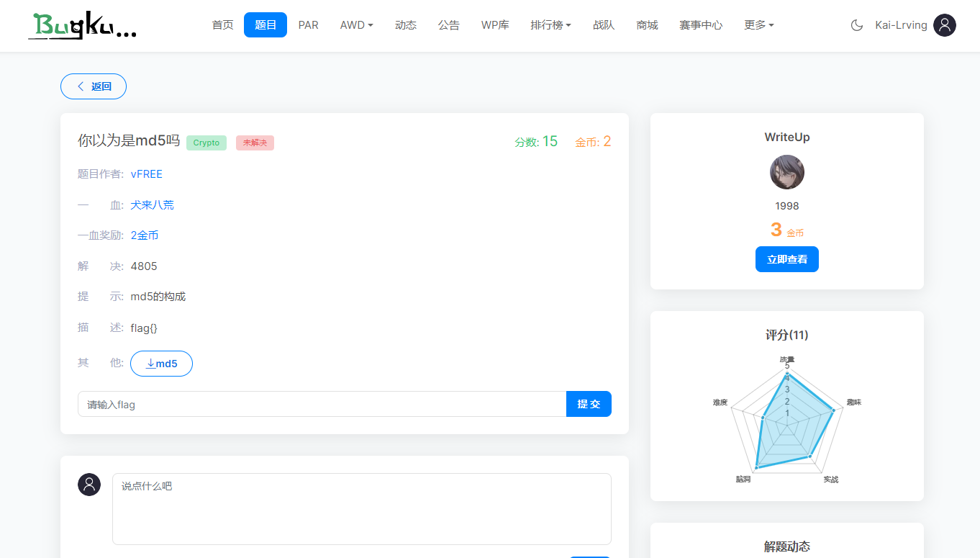Open 首页 navigation item
This screenshot has width=980, height=558.
(223, 25)
